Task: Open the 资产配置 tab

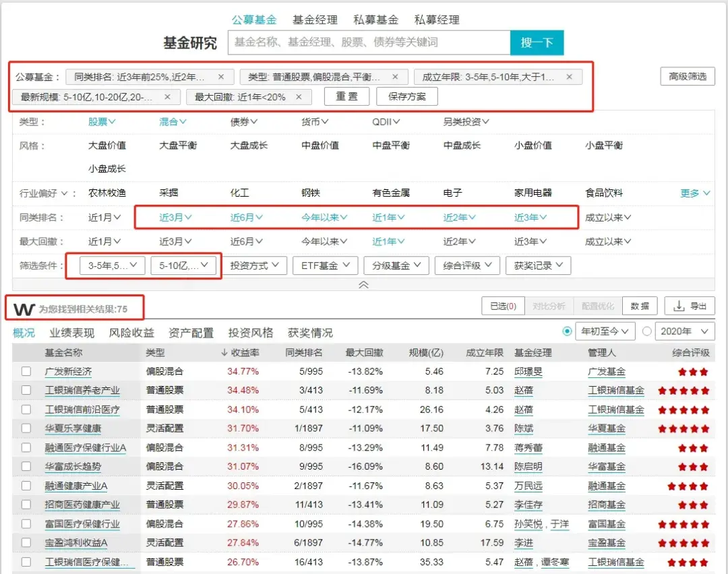Action: pyautogui.click(x=191, y=333)
